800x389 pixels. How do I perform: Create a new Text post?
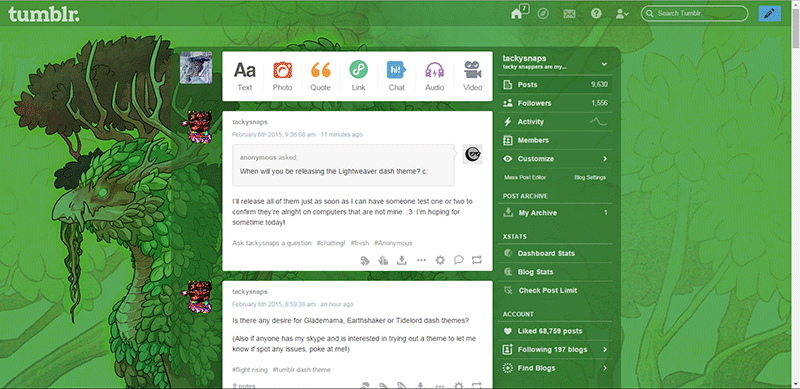coord(245,76)
